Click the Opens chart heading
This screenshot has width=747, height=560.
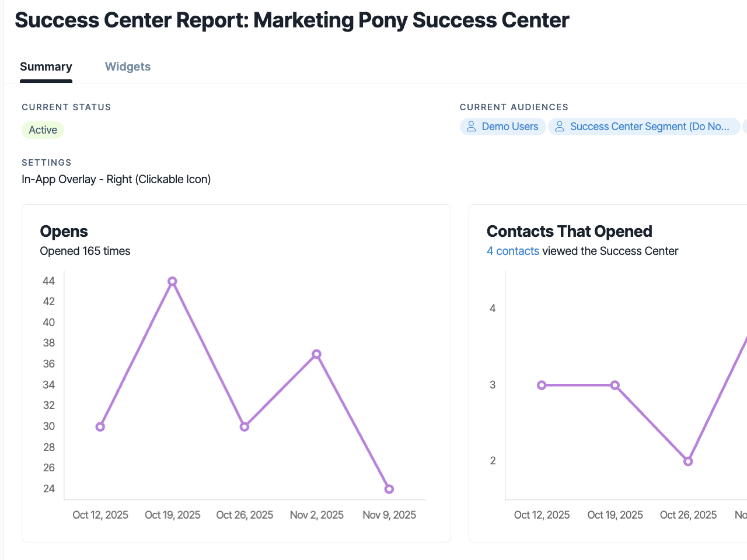pyautogui.click(x=64, y=232)
